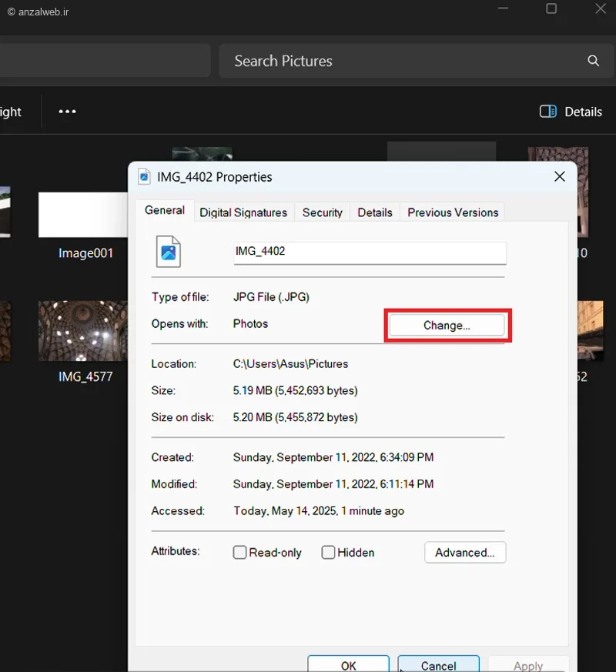Open the Previous Versions tab
The image size is (616, 672).
click(453, 212)
